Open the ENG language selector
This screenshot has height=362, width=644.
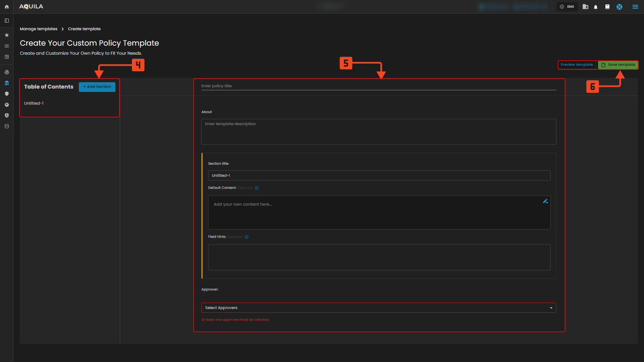567,7
